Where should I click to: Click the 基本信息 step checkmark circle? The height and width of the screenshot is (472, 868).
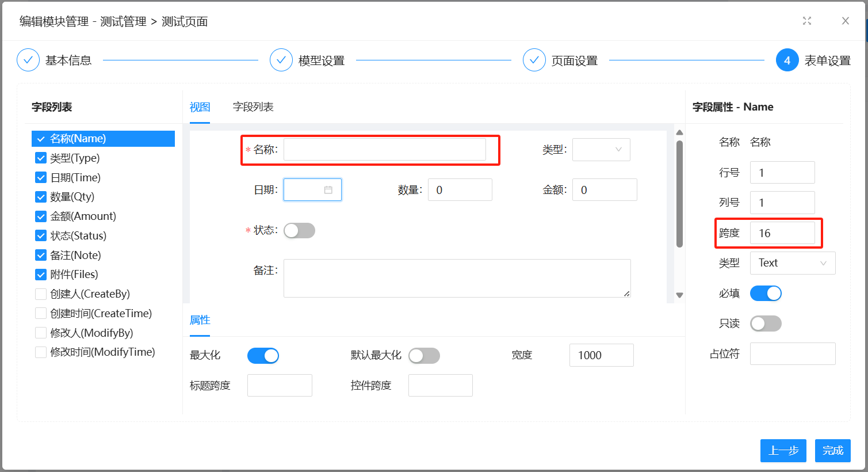click(x=28, y=60)
